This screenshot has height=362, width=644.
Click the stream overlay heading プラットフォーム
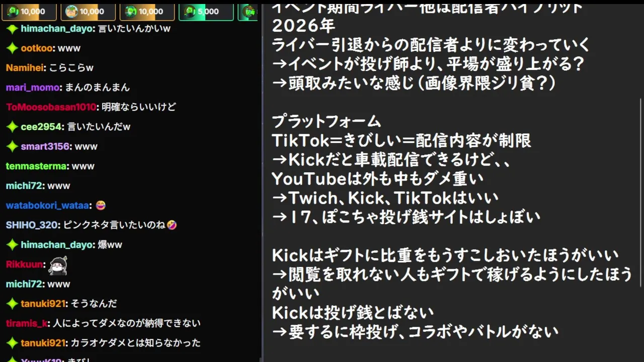[327, 121]
